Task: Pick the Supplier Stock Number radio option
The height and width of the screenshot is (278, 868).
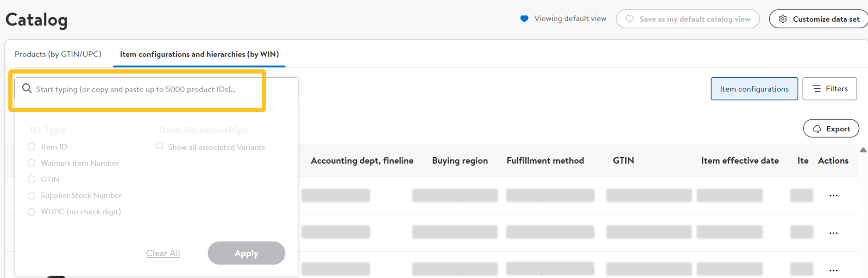Action: [x=31, y=196]
